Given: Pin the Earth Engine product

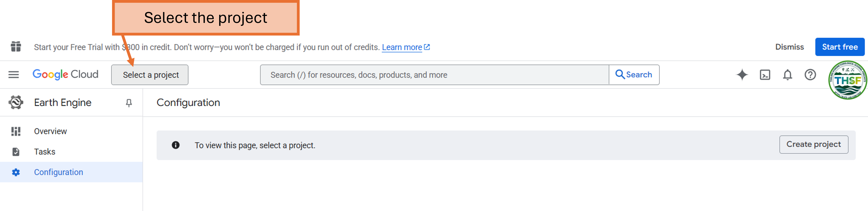Looking at the screenshot, I should pyautogui.click(x=129, y=103).
